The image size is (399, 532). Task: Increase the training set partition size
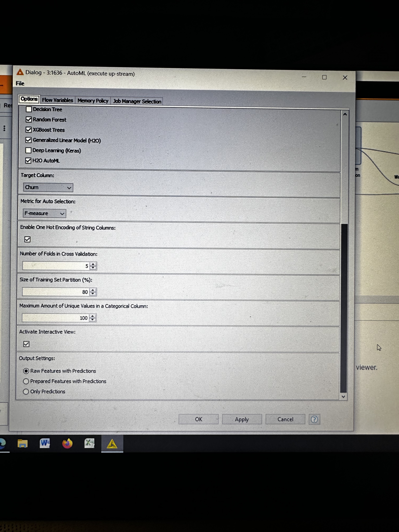(93, 290)
